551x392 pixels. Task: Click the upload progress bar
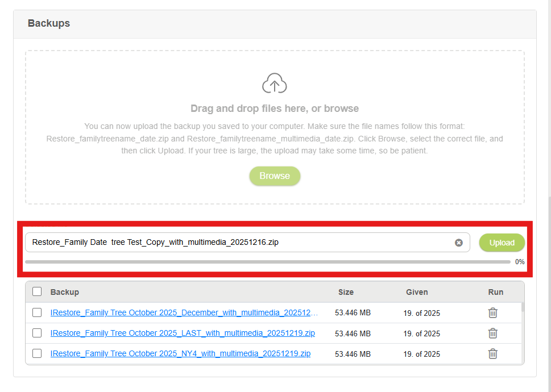(267, 262)
